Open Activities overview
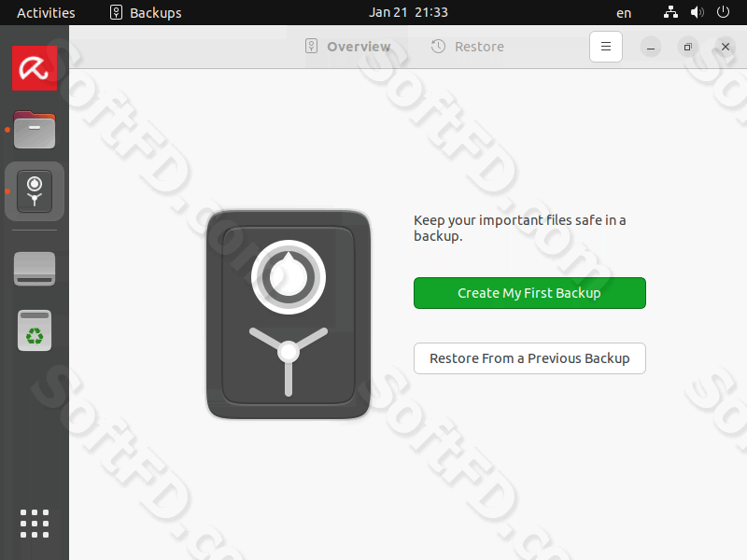 click(x=46, y=13)
